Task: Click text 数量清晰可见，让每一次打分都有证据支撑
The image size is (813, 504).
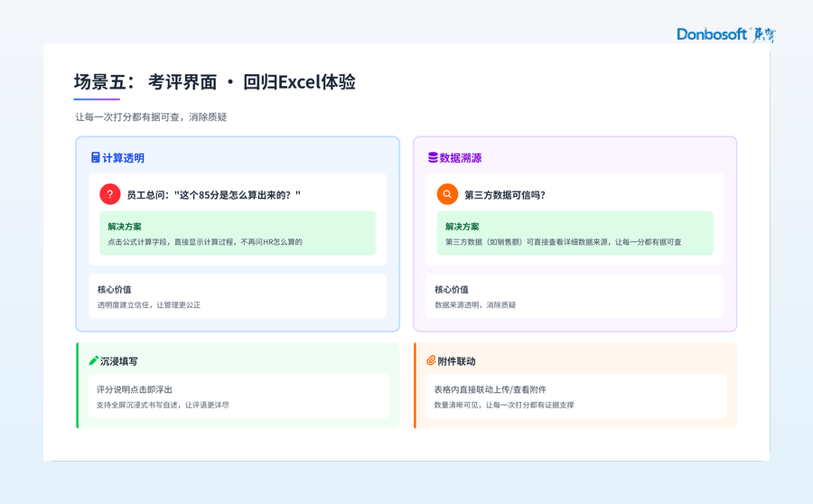Action: pos(504,405)
